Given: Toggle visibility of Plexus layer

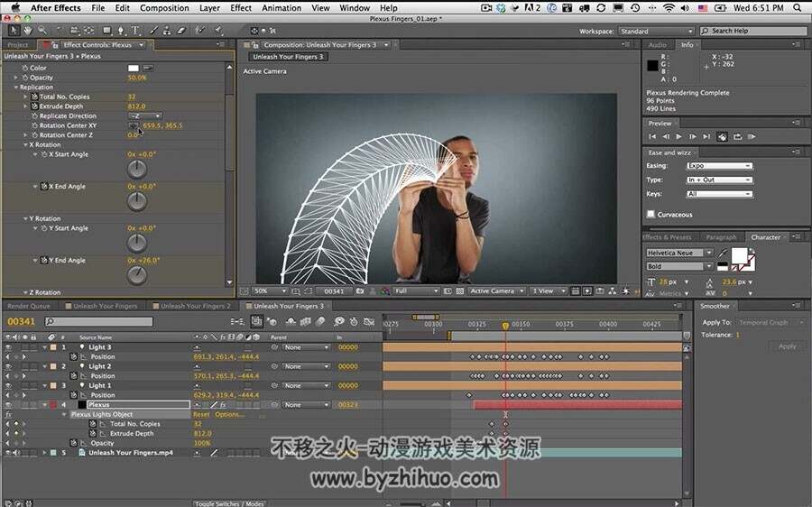Looking at the screenshot, I should click(x=8, y=404).
